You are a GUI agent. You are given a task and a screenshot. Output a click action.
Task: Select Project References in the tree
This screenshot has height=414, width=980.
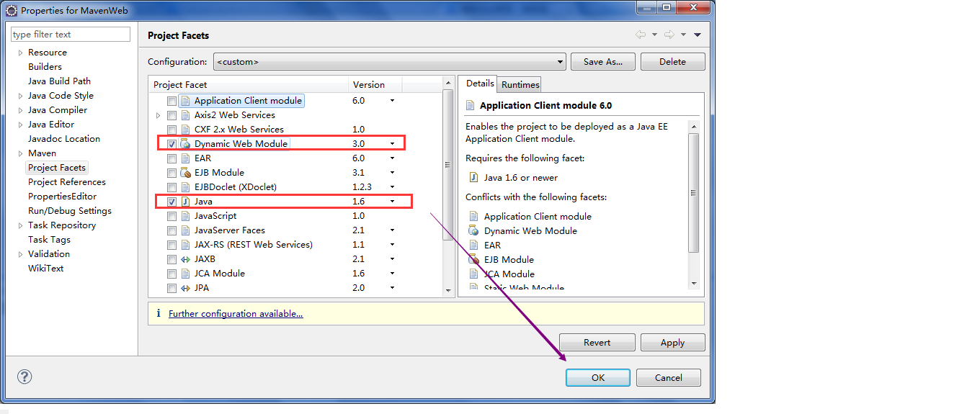click(x=66, y=182)
